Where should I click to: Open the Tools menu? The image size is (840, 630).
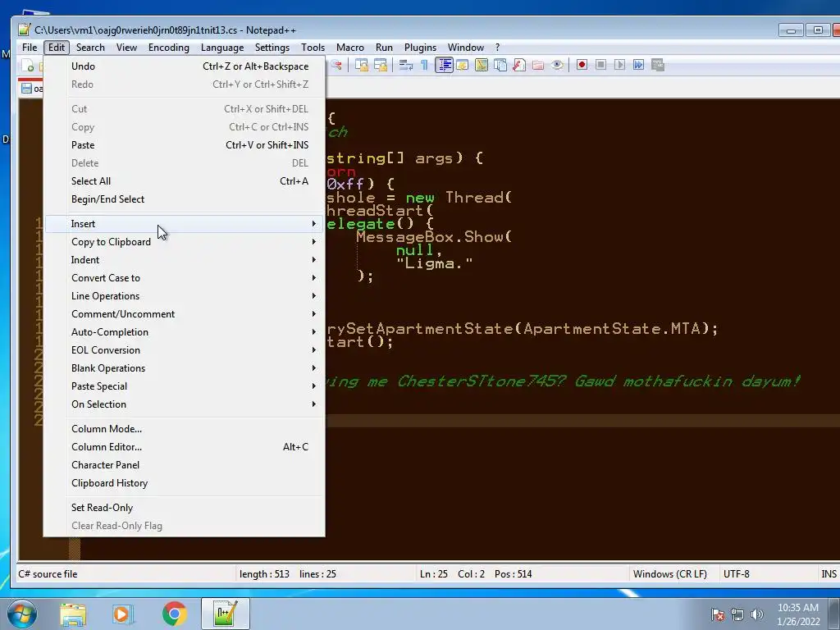(x=313, y=48)
